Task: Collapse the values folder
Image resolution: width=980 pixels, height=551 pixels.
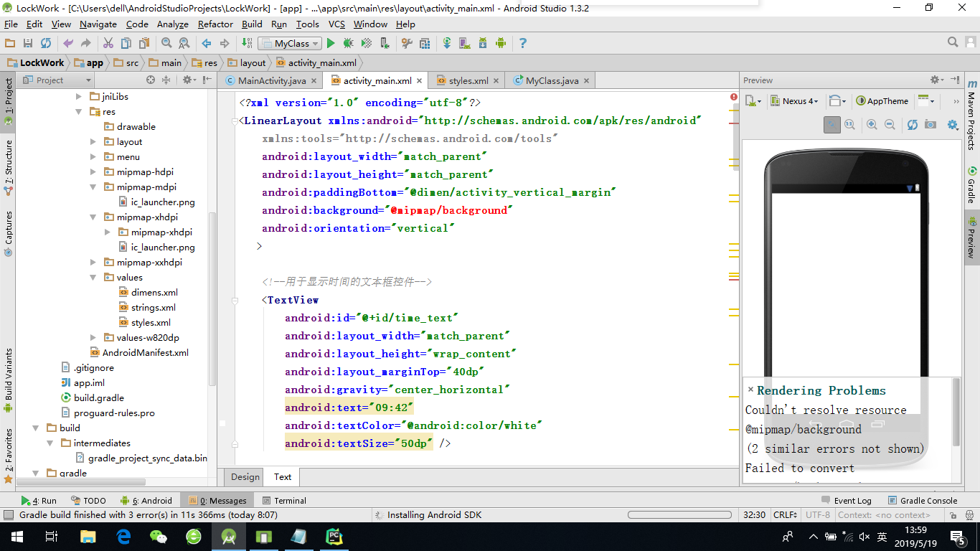Action: pos(93,278)
